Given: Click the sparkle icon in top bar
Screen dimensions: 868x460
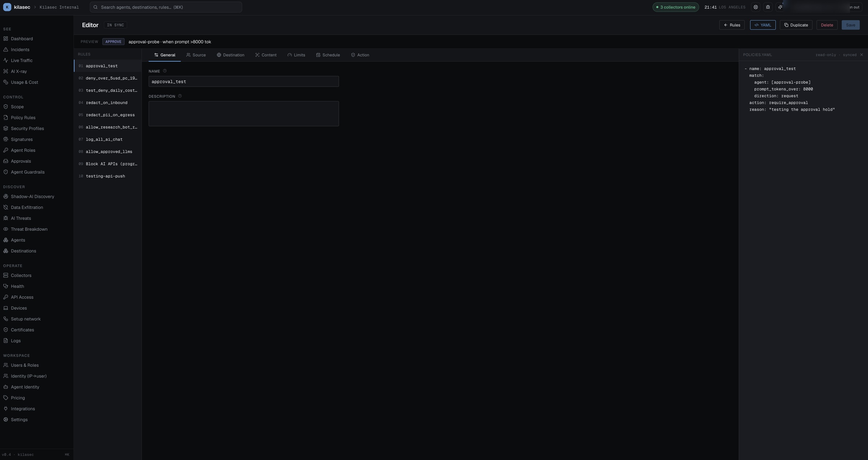Looking at the screenshot, I should tap(780, 7).
